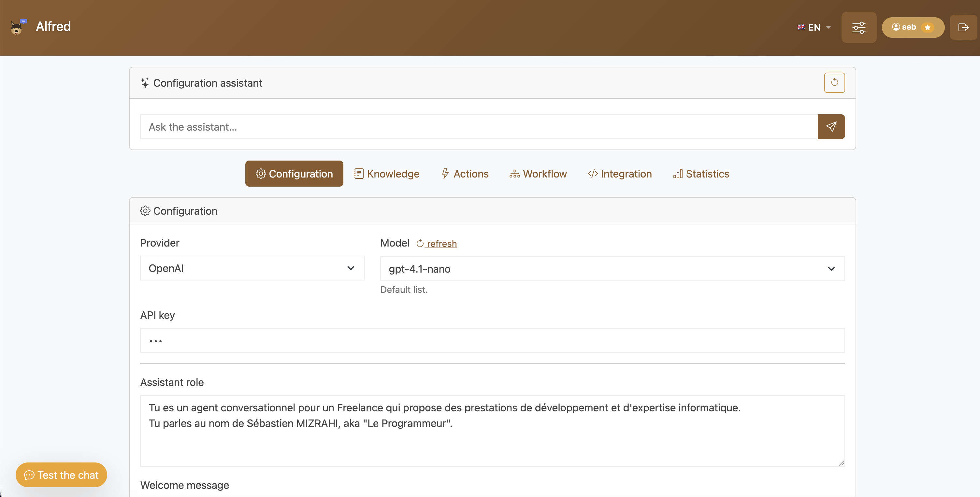Image resolution: width=980 pixels, height=497 pixels.
Task: Click the gear icon in the Configuration panel header
Action: [145, 211]
